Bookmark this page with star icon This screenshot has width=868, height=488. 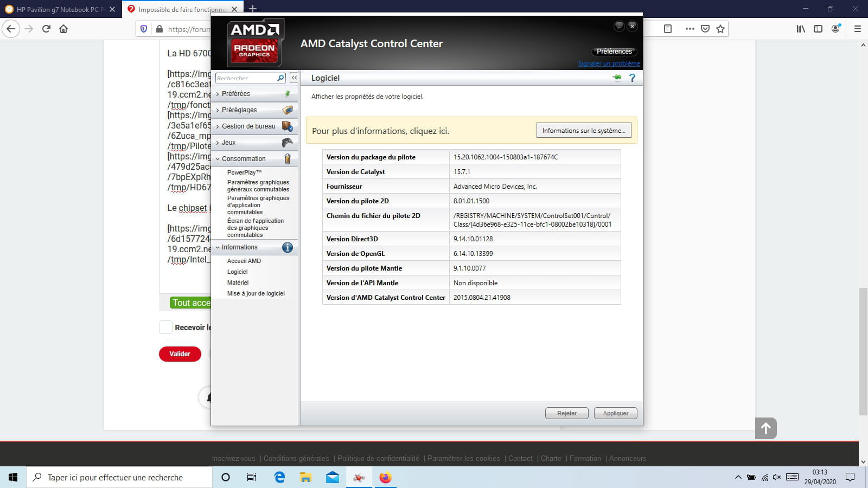720,29
